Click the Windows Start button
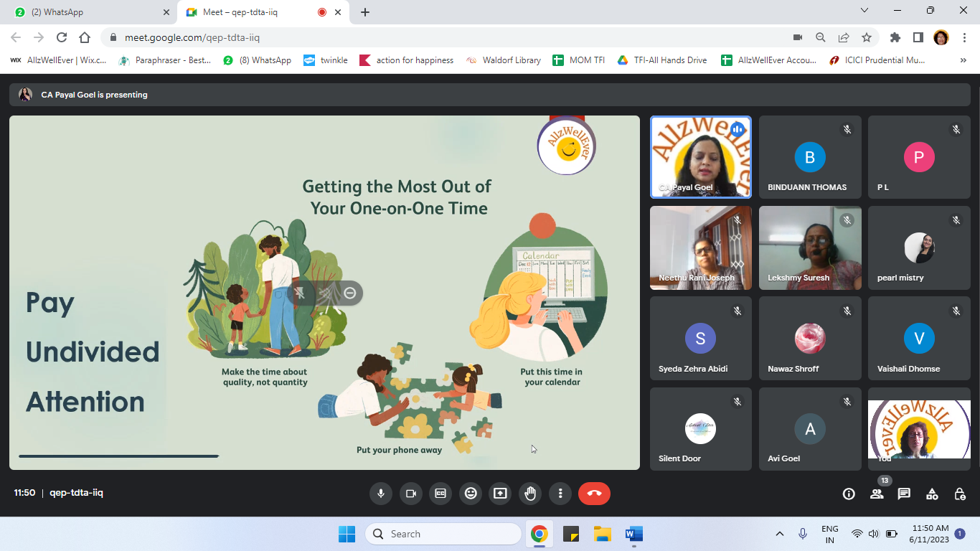The width and height of the screenshot is (980, 551). [x=347, y=534]
